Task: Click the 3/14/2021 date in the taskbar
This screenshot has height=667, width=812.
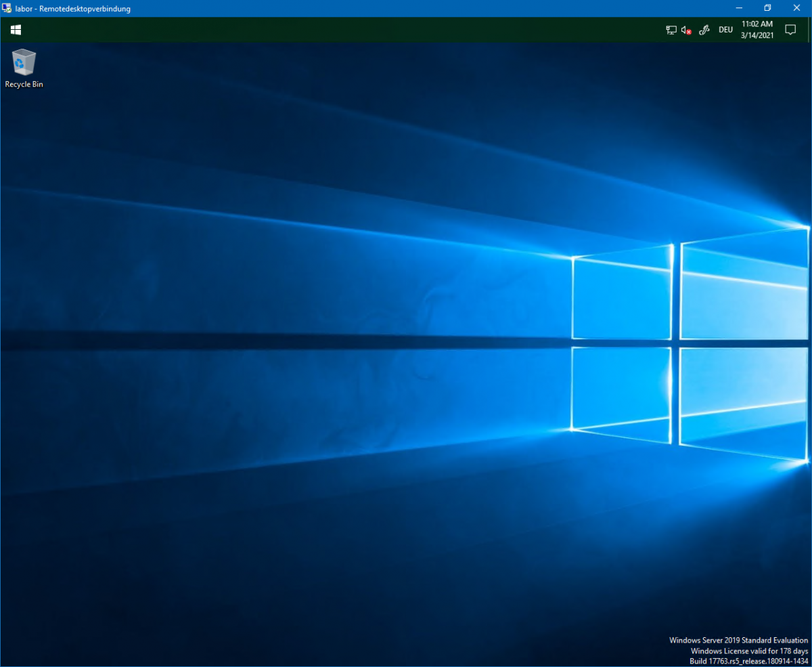Action: coord(757,36)
